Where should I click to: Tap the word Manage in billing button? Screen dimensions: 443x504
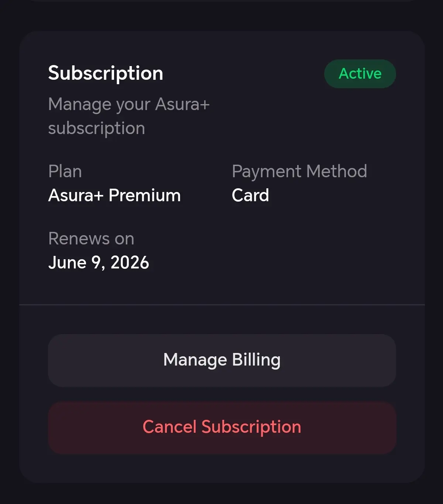coord(195,360)
